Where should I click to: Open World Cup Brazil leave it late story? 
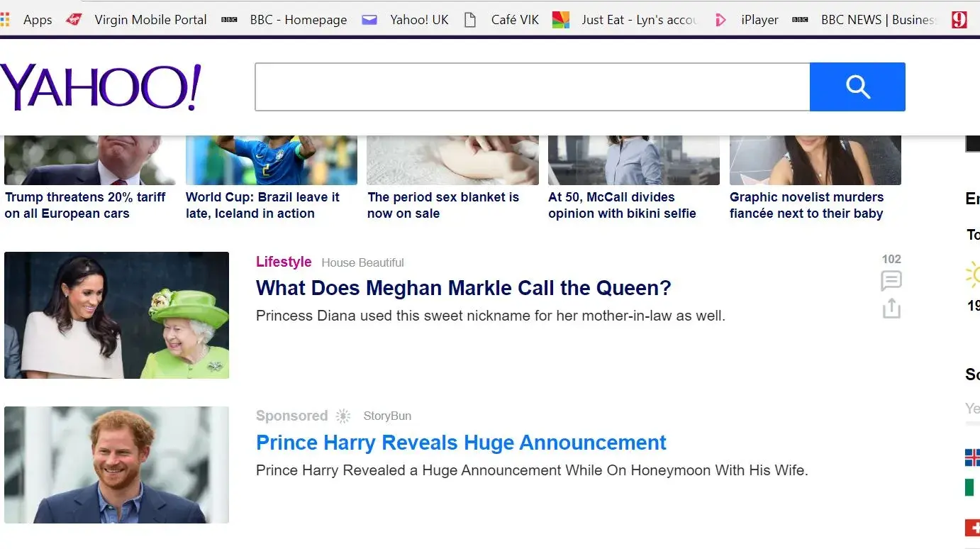[262, 205]
